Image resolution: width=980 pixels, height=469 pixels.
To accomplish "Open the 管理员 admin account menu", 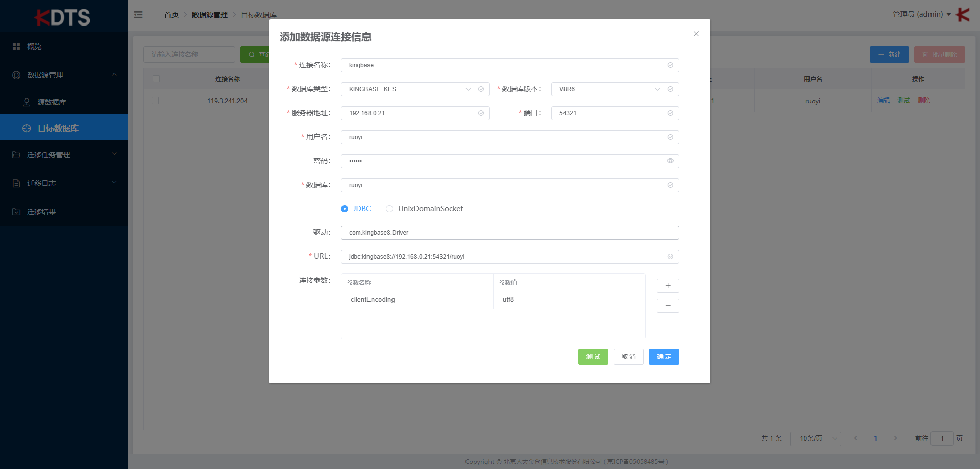I will [x=919, y=14].
